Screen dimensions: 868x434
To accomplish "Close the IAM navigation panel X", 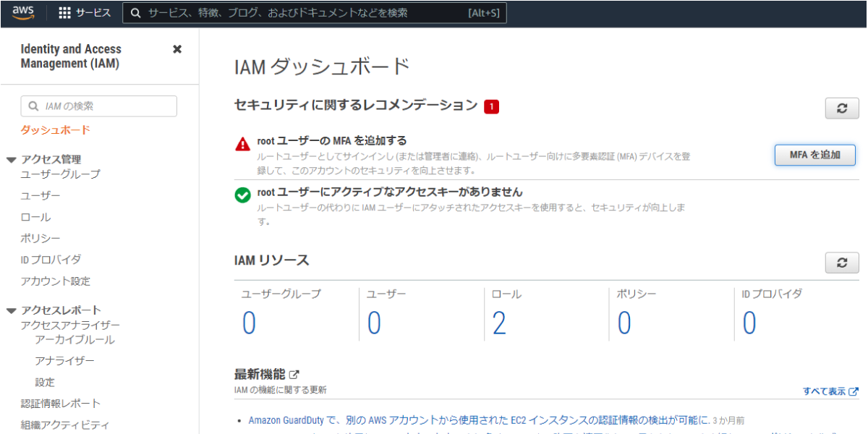I will pos(177,49).
